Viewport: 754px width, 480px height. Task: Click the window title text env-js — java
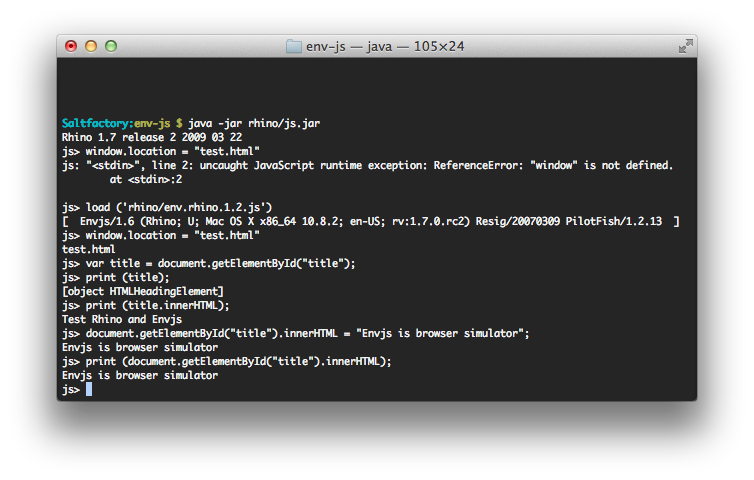click(x=349, y=47)
